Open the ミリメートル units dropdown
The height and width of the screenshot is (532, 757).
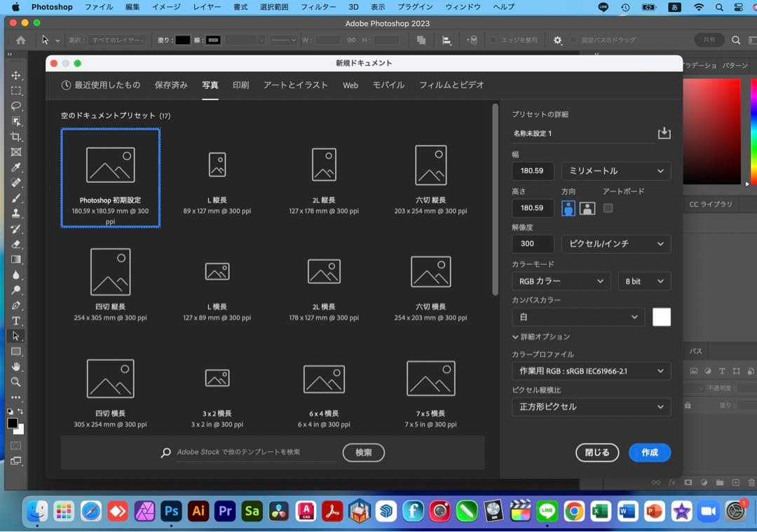pyautogui.click(x=615, y=170)
